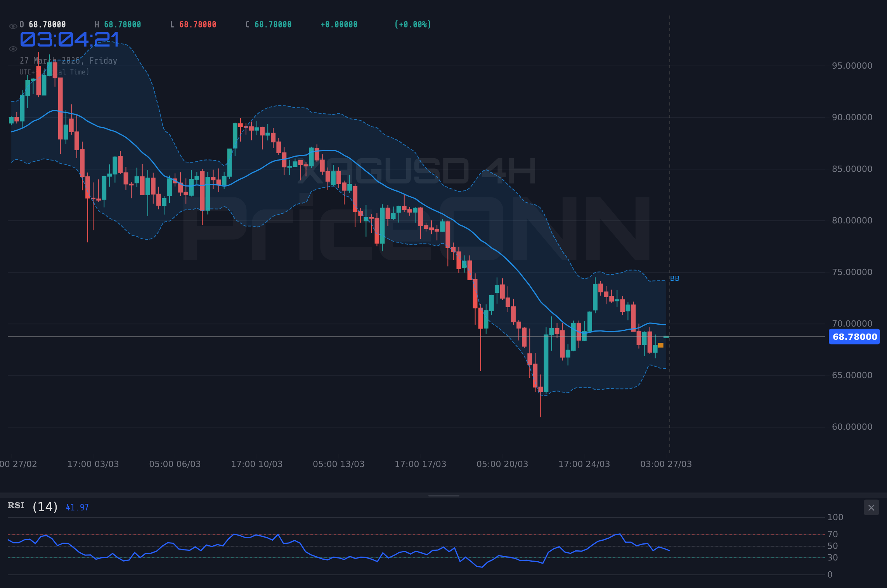Screen dimensions: 887x588
Task: Click the (+0.00%) change percentage
Action: click(412, 24)
